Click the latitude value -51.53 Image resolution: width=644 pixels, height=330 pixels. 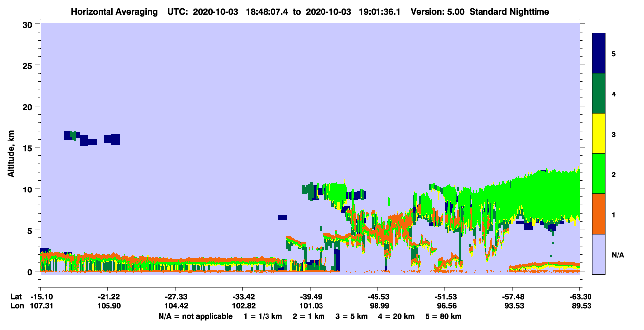pos(445,297)
